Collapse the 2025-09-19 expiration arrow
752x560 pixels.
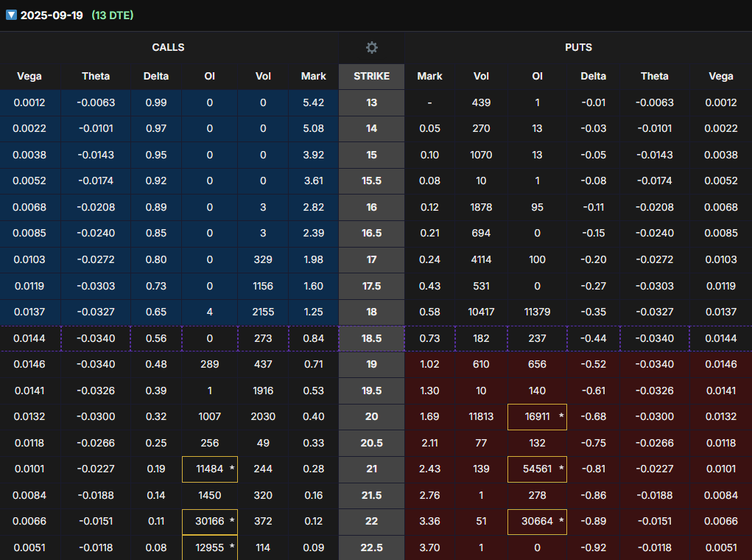pos(11,15)
